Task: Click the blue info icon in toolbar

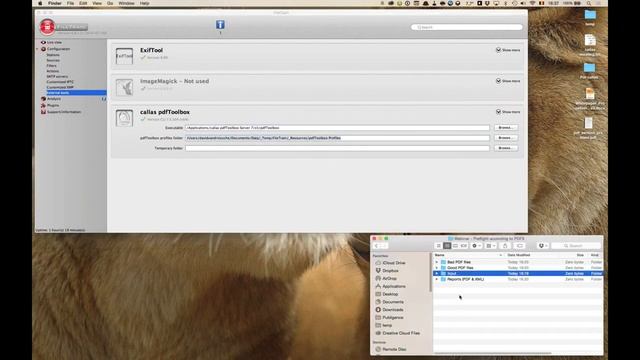Action: pyautogui.click(x=220, y=25)
